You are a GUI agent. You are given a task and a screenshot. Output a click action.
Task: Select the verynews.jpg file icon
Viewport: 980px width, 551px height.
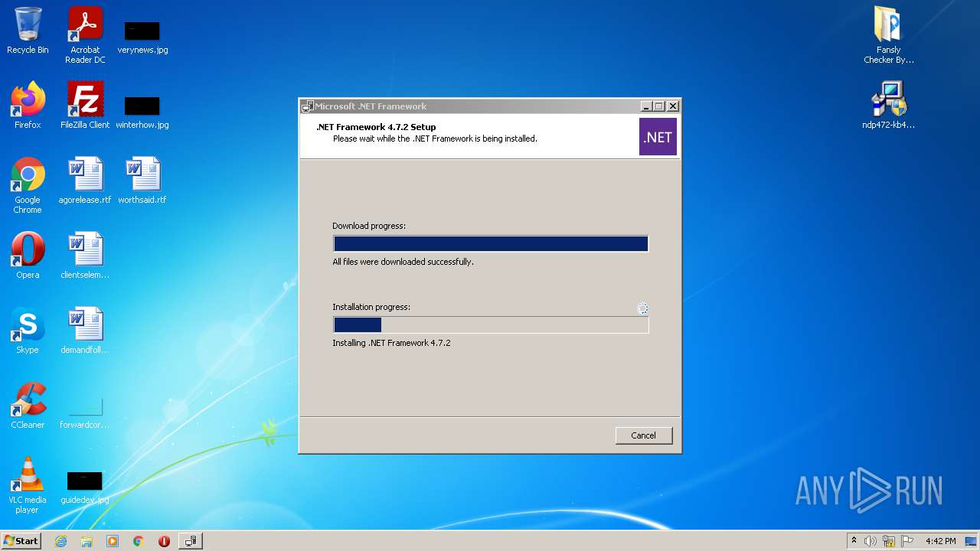point(142,37)
